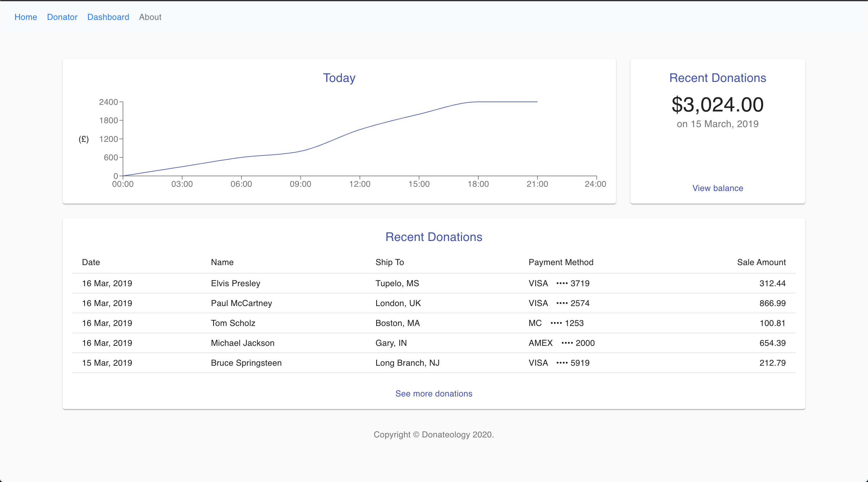The image size is (868, 482).
Task: Click the Name column header
Action: pos(222,262)
